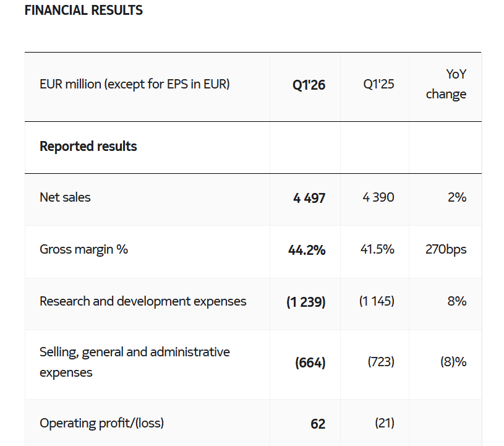
Task: Click the (1 145) R&D expenses value
Action: (x=377, y=301)
